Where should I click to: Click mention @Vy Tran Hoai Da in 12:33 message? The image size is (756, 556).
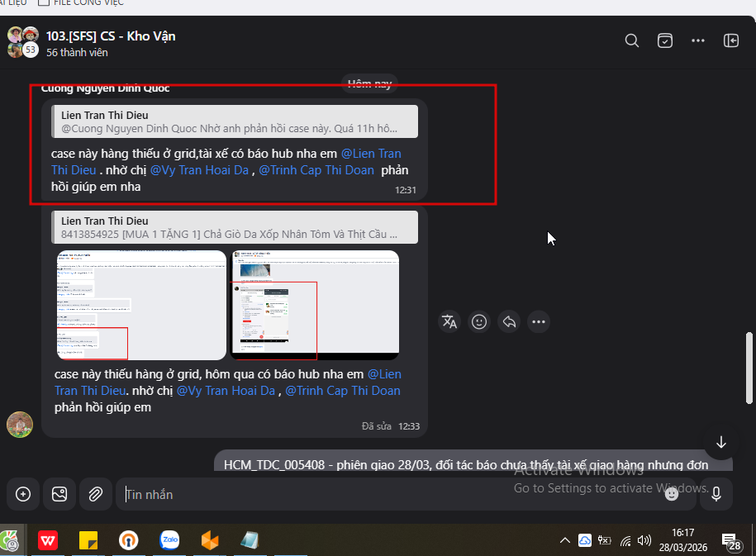(226, 391)
